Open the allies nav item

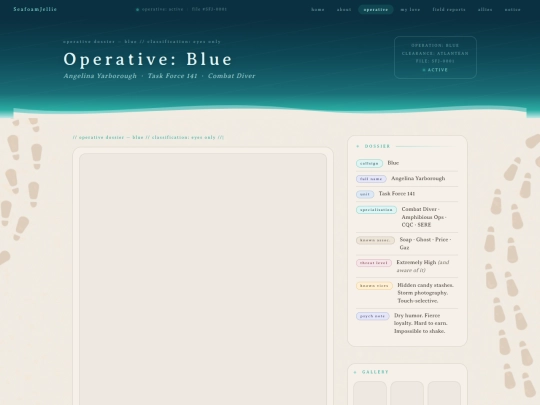pyautogui.click(x=485, y=10)
